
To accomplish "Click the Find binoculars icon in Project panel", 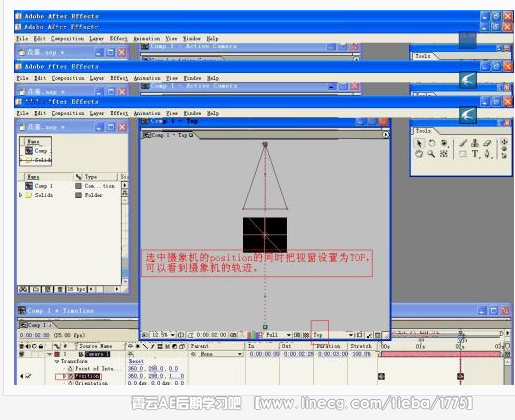I will (23, 289).
